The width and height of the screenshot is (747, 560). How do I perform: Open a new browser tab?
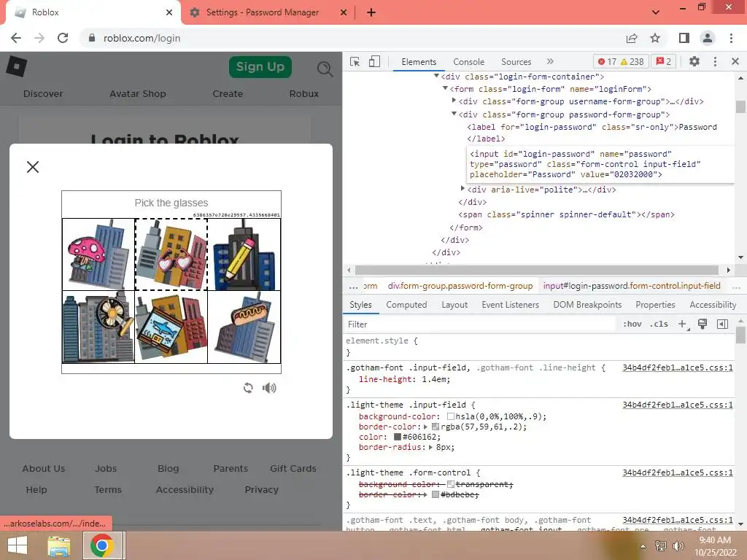[371, 12]
